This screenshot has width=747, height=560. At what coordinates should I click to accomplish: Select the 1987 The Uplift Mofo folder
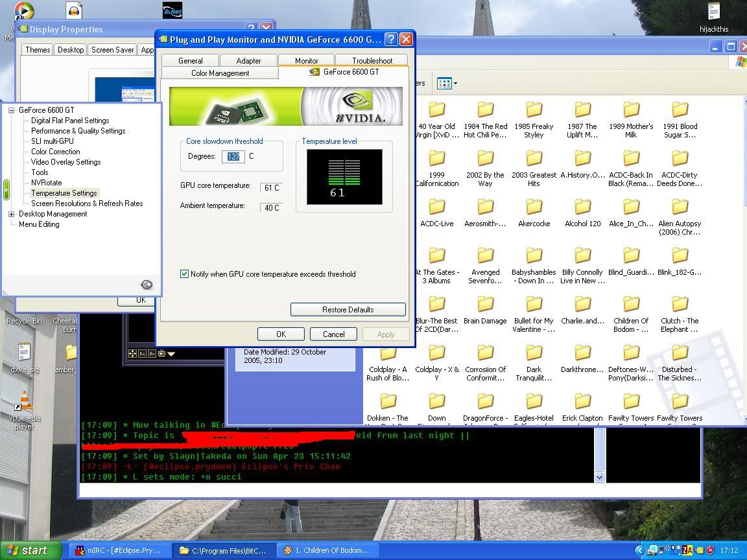click(x=583, y=119)
